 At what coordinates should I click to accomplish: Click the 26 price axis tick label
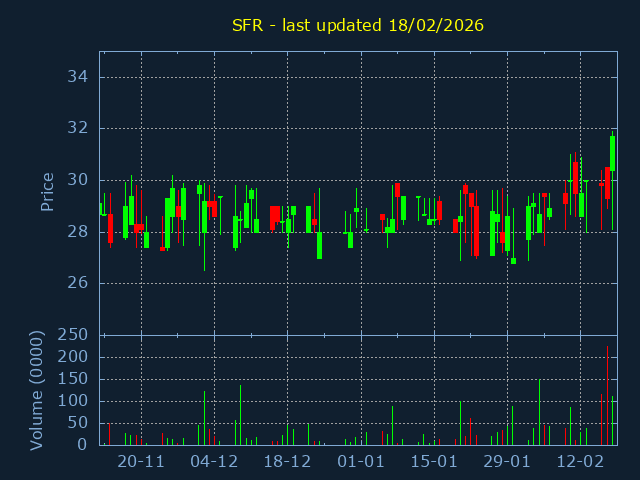pos(80,283)
